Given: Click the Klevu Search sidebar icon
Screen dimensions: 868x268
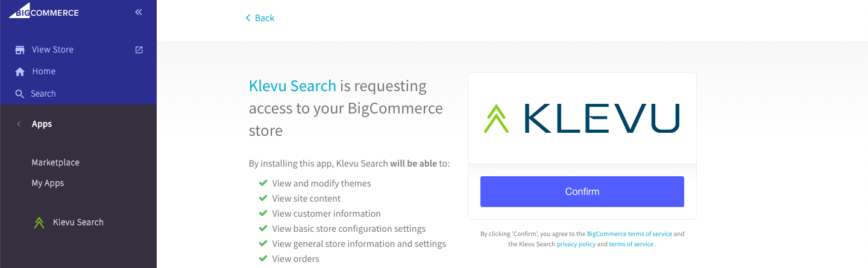Looking at the screenshot, I should click(39, 223).
